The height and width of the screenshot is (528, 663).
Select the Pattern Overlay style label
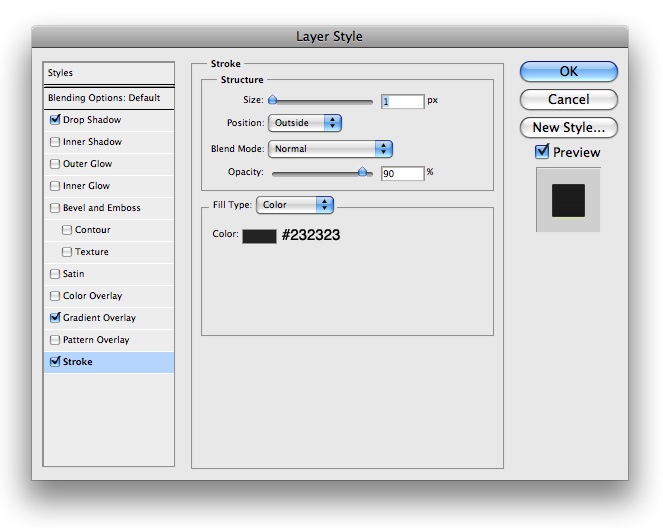coord(96,339)
